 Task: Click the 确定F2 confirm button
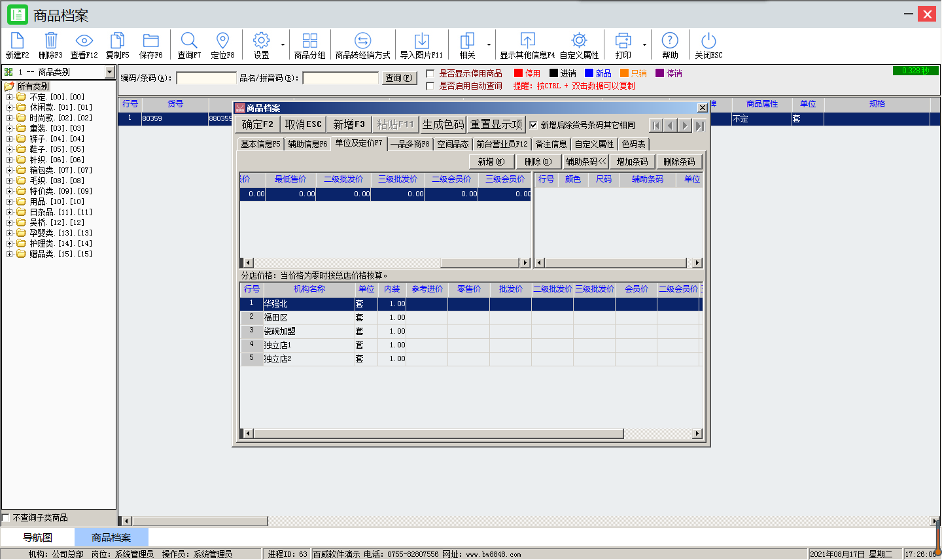point(258,124)
